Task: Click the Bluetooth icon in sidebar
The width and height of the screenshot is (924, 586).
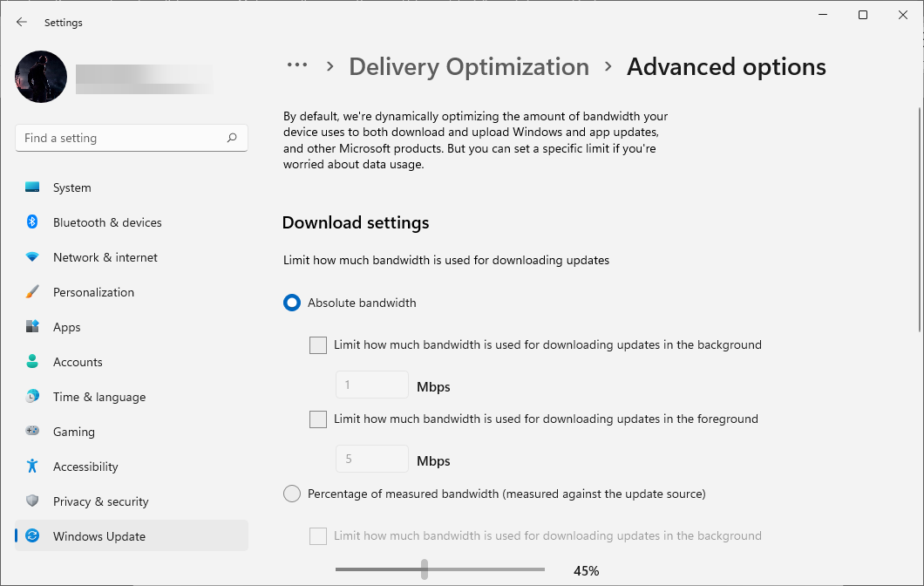Action: coord(32,221)
